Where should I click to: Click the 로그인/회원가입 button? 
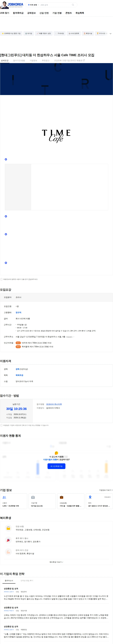56,466
